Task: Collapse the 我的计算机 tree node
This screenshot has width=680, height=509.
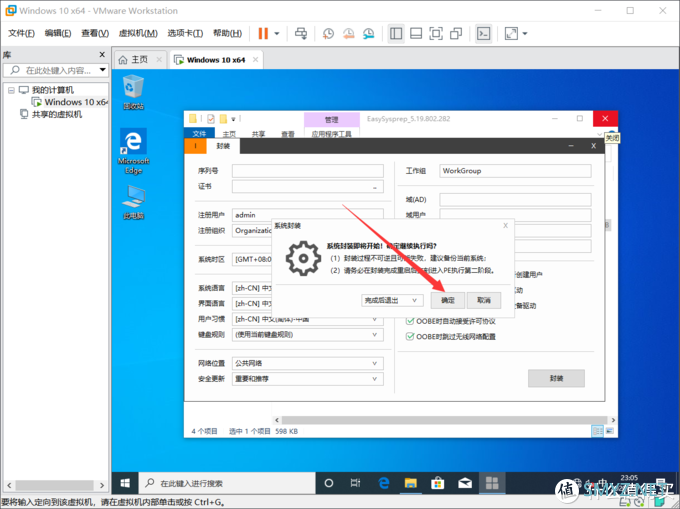Action: click(11, 90)
